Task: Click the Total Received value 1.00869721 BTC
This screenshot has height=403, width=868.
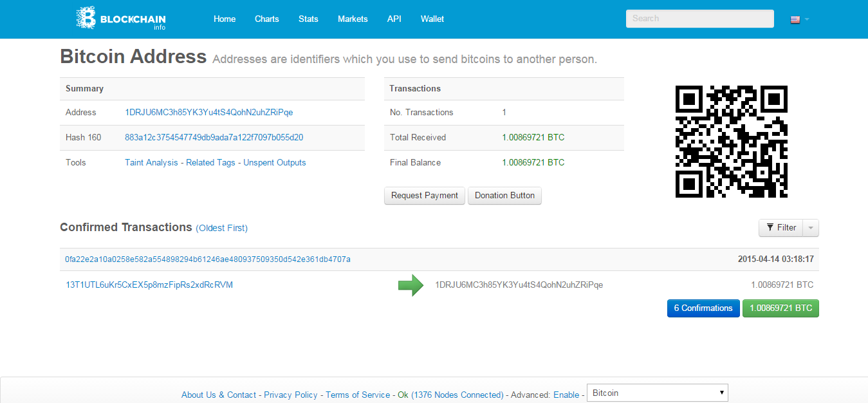Action: pos(533,137)
